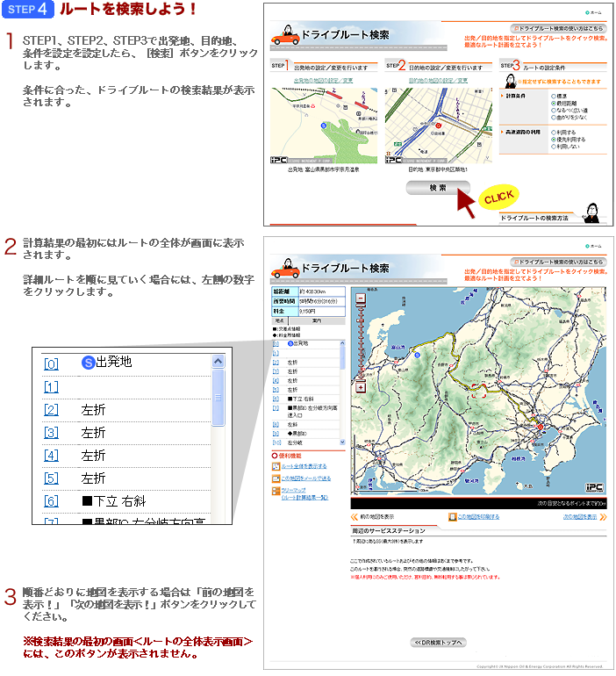Image resolution: width=616 pixels, height=676 pixels.
Task: Select the 利用する highway usage radio
Action: [x=554, y=133]
